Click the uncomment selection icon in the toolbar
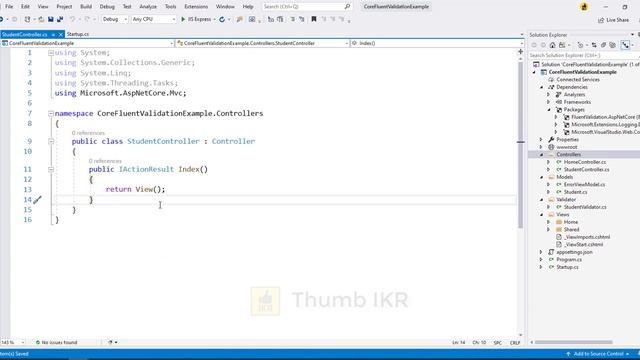 pyautogui.click(x=302, y=19)
